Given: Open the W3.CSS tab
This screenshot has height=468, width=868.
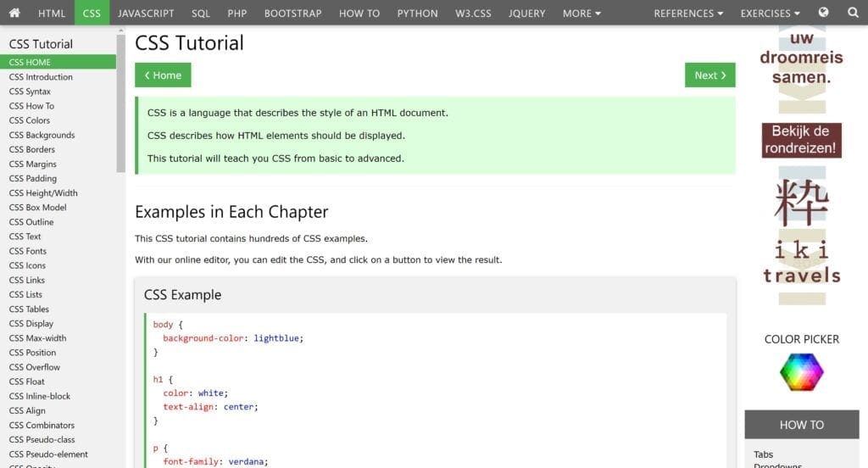Looking at the screenshot, I should pos(473,13).
